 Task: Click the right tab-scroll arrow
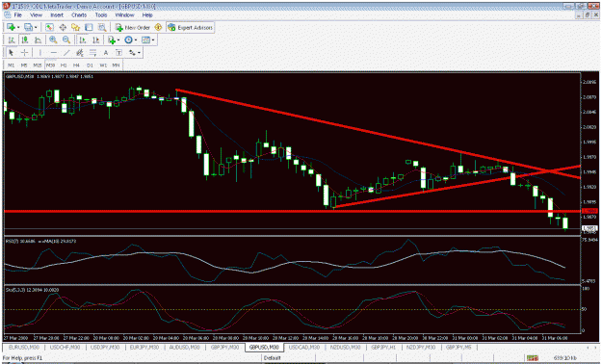coord(595,347)
